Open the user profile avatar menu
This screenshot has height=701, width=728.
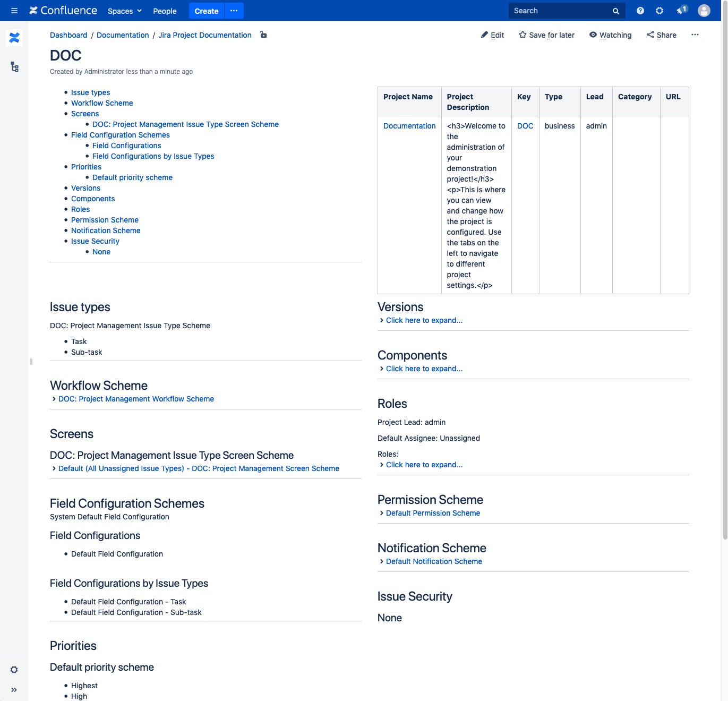[x=704, y=11]
